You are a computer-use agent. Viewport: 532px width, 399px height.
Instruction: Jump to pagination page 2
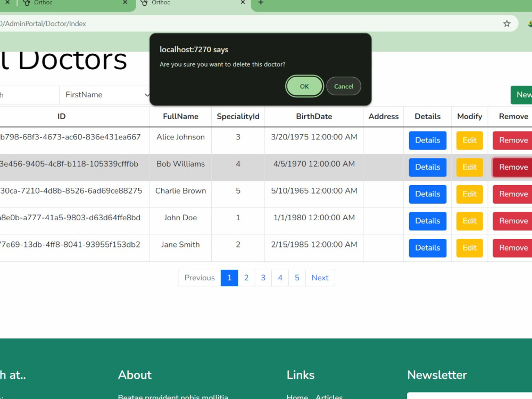pyautogui.click(x=246, y=278)
